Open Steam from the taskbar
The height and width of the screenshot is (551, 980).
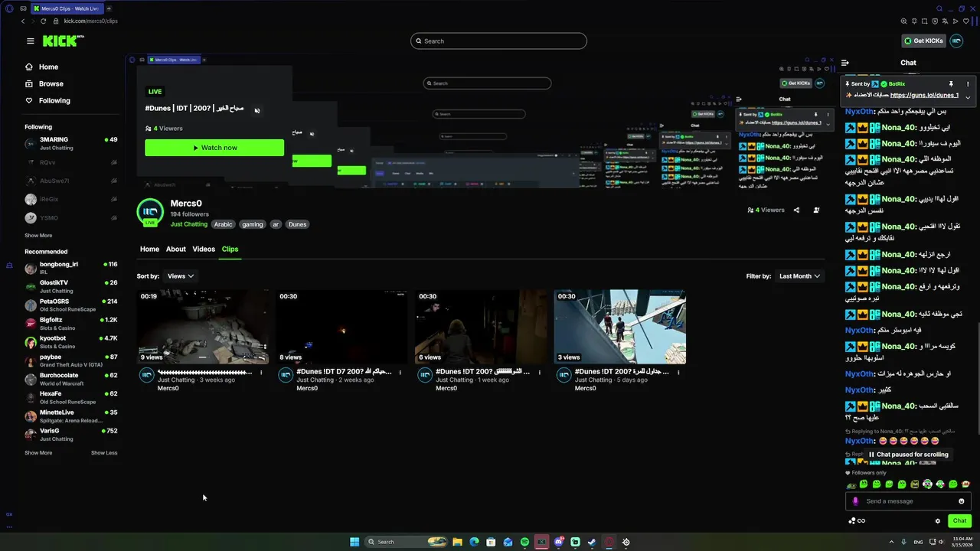[592, 542]
